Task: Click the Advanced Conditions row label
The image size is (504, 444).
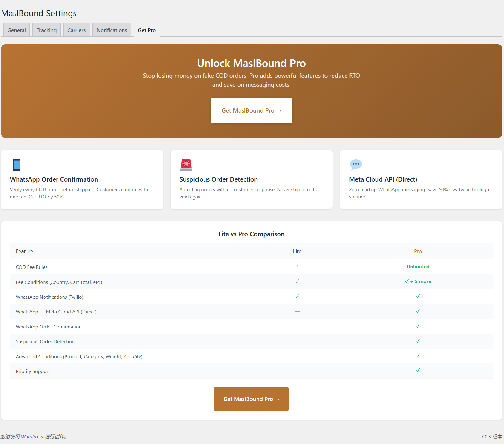Action: (x=79, y=356)
